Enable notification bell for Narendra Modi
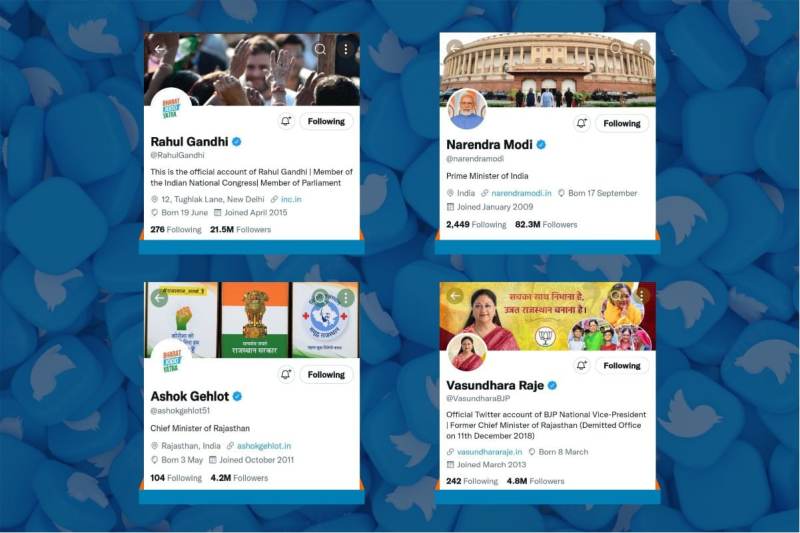 (582, 123)
